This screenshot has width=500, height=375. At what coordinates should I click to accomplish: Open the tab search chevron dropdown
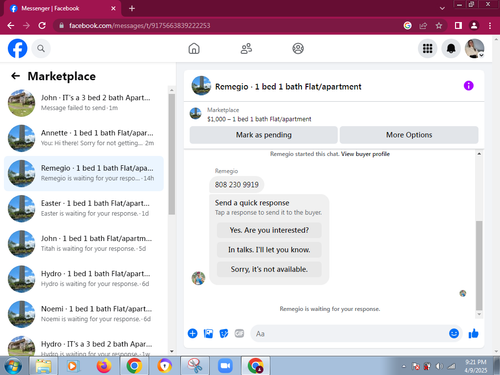click(x=442, y=8)
